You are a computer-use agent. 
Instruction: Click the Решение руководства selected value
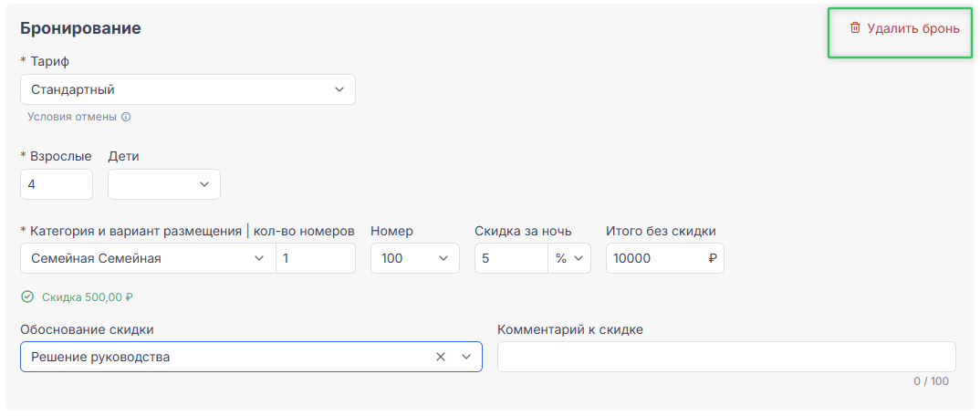(100, 357)
